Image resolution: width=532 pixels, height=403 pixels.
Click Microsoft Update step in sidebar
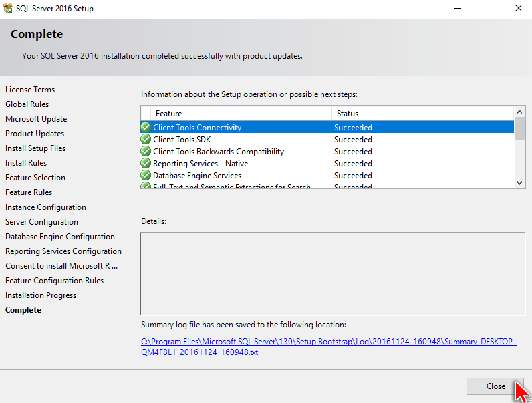pyautogui.click(x=36, y=119)
